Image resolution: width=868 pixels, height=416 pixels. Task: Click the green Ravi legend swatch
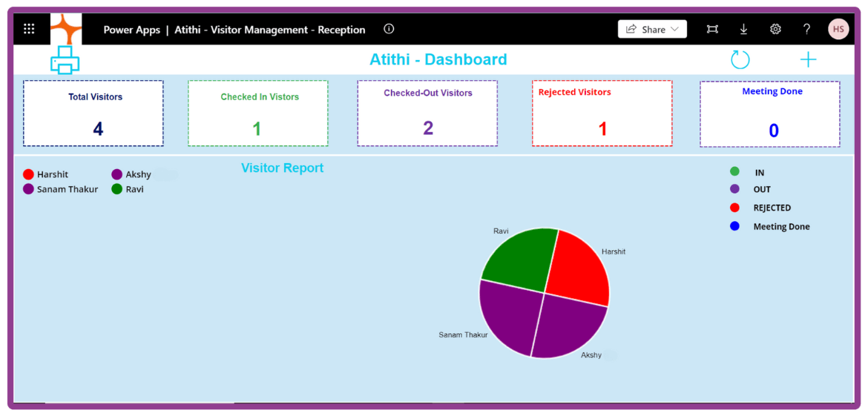coord(116,189)
